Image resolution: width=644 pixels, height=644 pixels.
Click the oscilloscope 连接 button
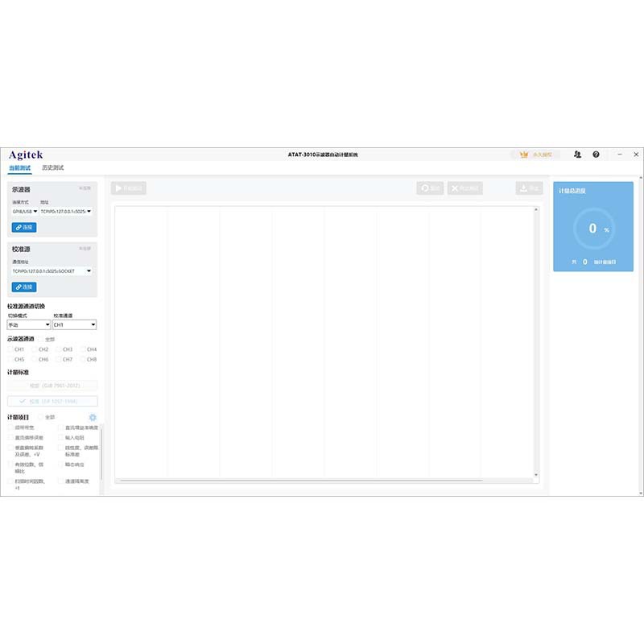(x=24, y=228)
